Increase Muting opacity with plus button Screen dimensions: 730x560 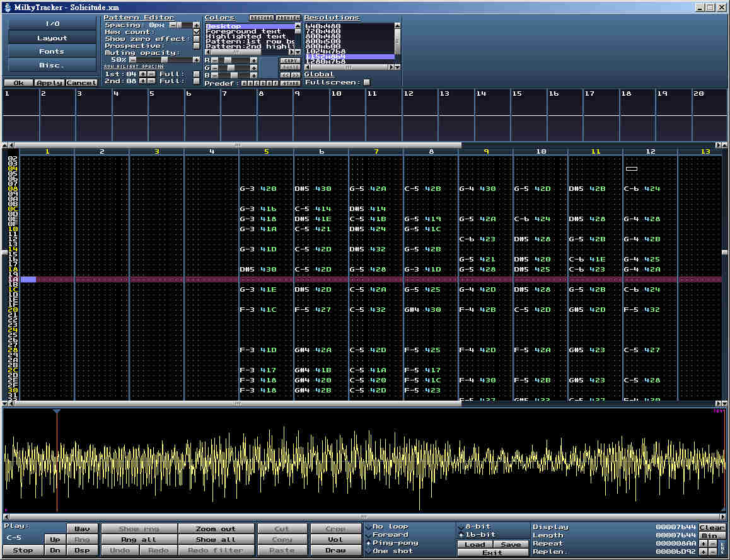(197, 60)
